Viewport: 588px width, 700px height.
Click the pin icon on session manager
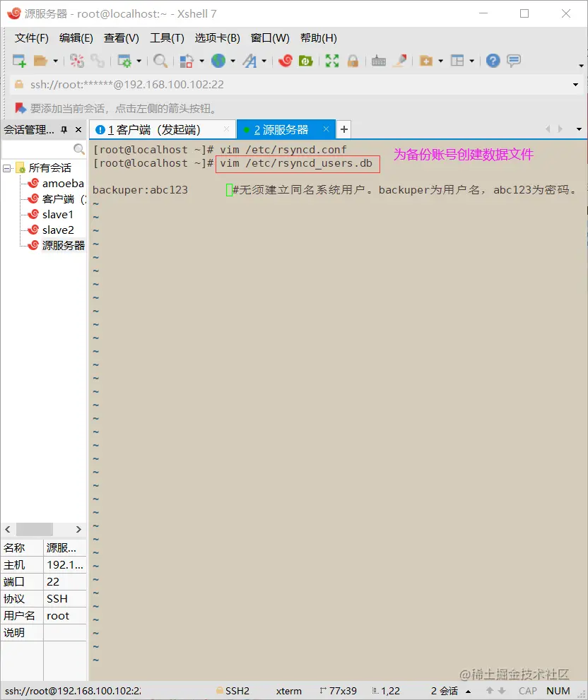coord(64,129)
